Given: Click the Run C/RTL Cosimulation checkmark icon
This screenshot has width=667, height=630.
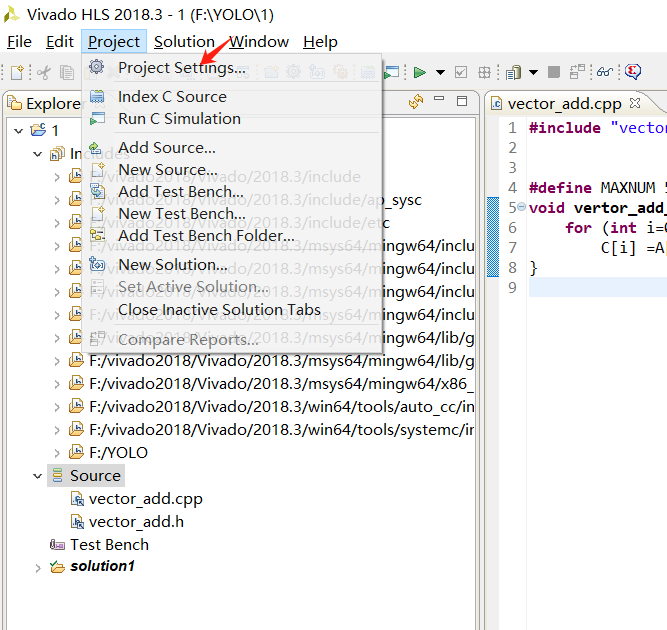Looking at the screenshot, I should [461, 72].
